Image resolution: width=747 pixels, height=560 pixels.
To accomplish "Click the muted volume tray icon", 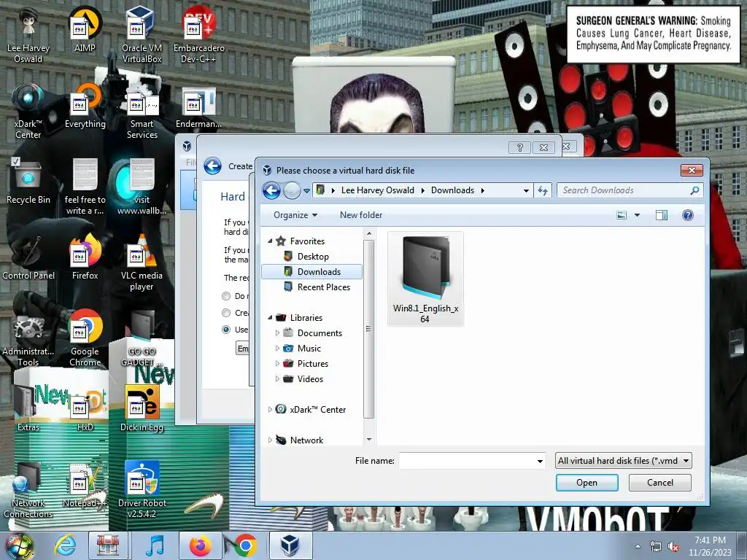I will click(x=673, y=547).
